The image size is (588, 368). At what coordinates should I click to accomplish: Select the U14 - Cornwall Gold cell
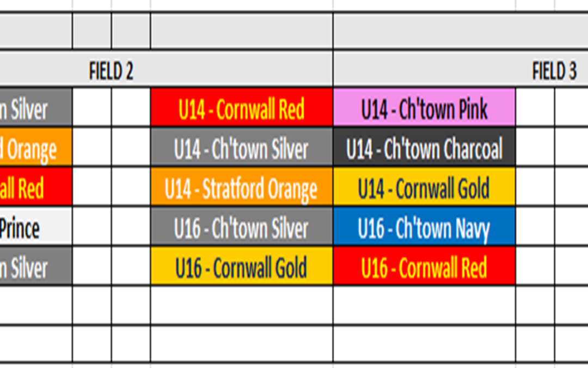point(424,186)
